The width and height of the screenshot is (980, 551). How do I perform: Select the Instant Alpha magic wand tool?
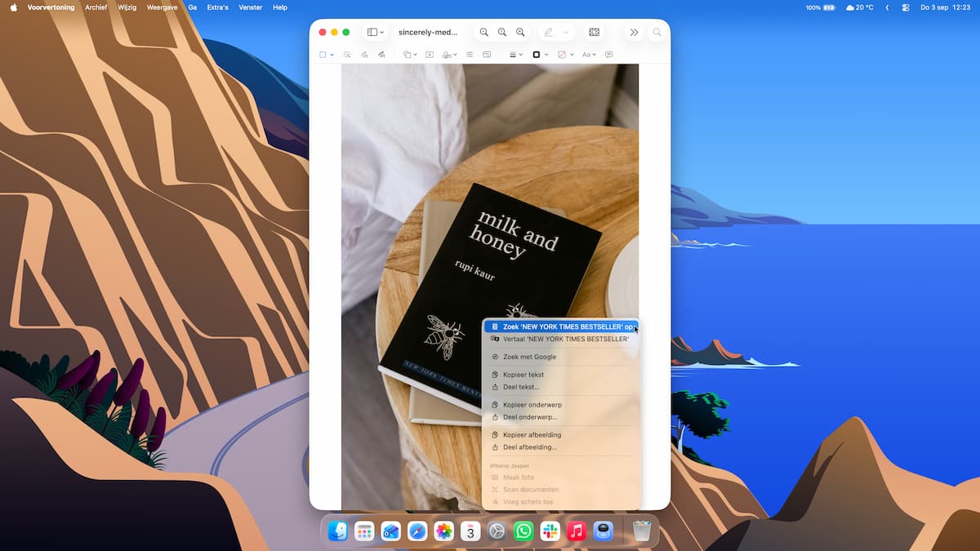[x=347, y=55]
